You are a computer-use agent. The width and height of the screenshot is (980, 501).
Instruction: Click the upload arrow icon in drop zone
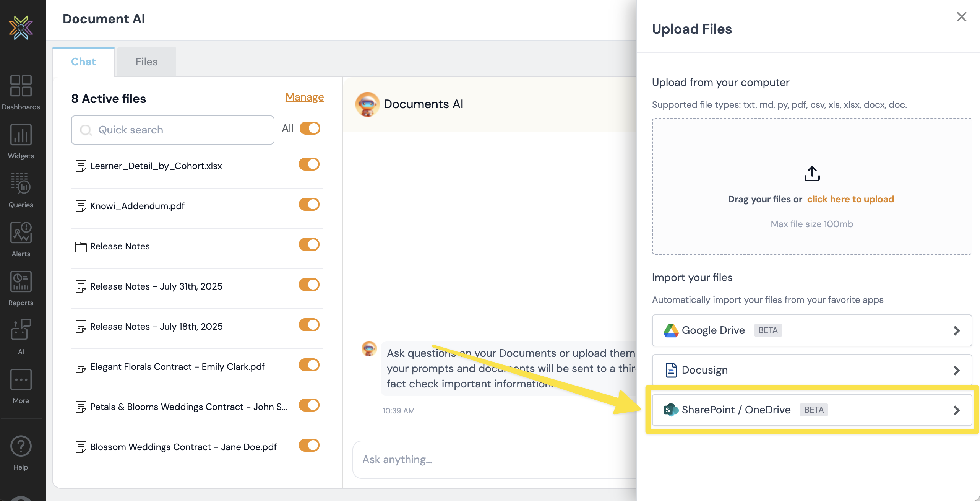click(812, 174)
